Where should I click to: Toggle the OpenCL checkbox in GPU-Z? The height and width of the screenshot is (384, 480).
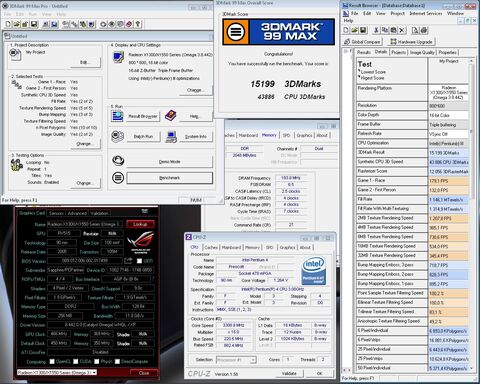pos(52,362)
